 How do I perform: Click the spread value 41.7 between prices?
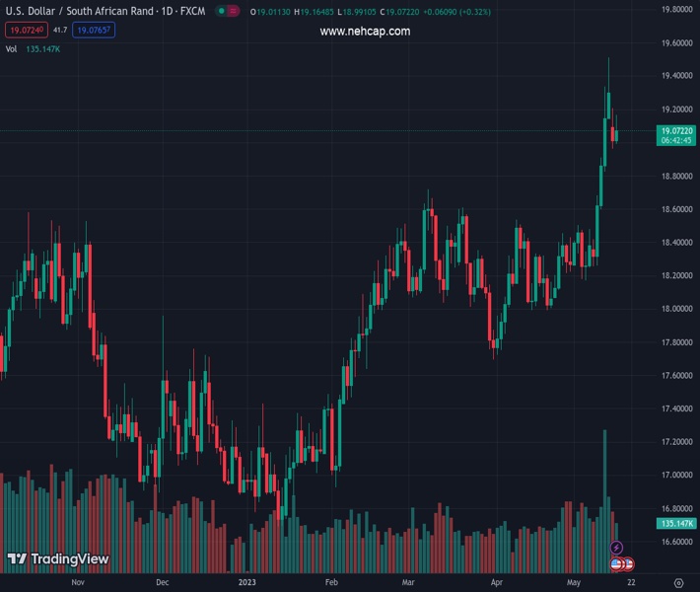tap(60, 31)
